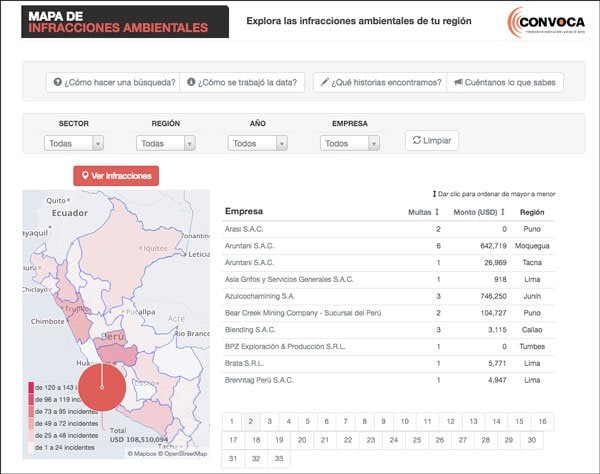
Task: Select Blending S.A.C. row
Action: click(388, 330)
